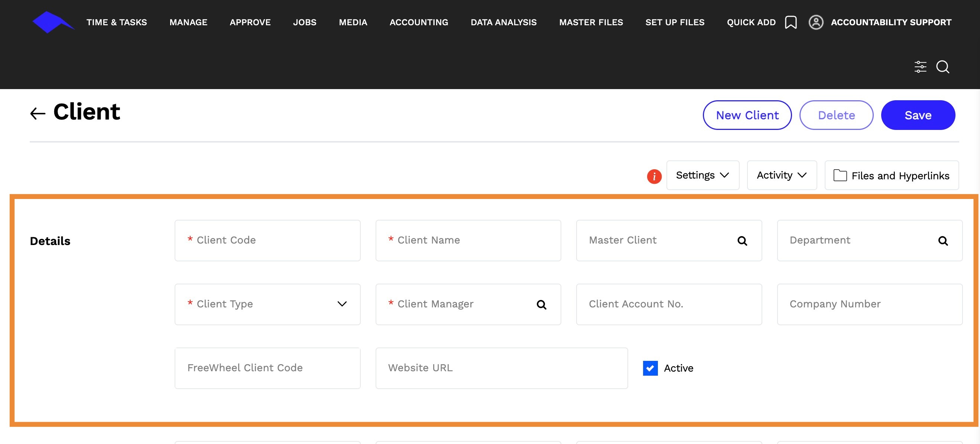This screenshot has width=980, height=444.
Task: Open the Quick Add menu
Action: coord(751,22)
